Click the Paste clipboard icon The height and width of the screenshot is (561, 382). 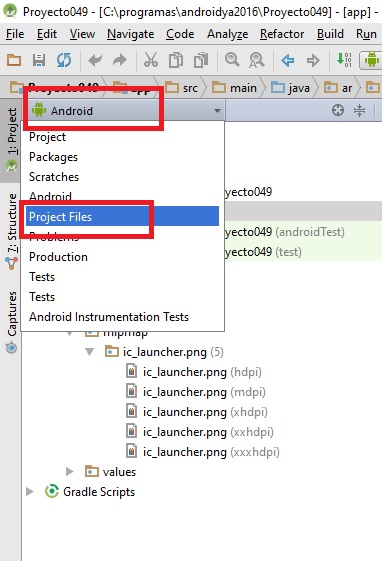click(201, 60)
